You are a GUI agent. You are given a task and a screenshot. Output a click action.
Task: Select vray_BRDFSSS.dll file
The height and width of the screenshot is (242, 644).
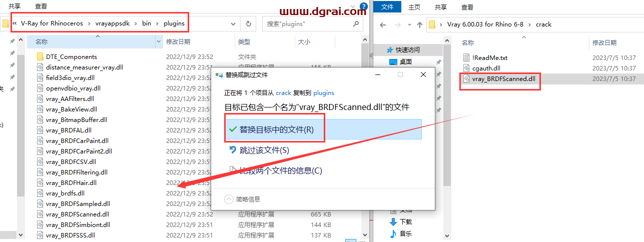(x=70, y=235)
